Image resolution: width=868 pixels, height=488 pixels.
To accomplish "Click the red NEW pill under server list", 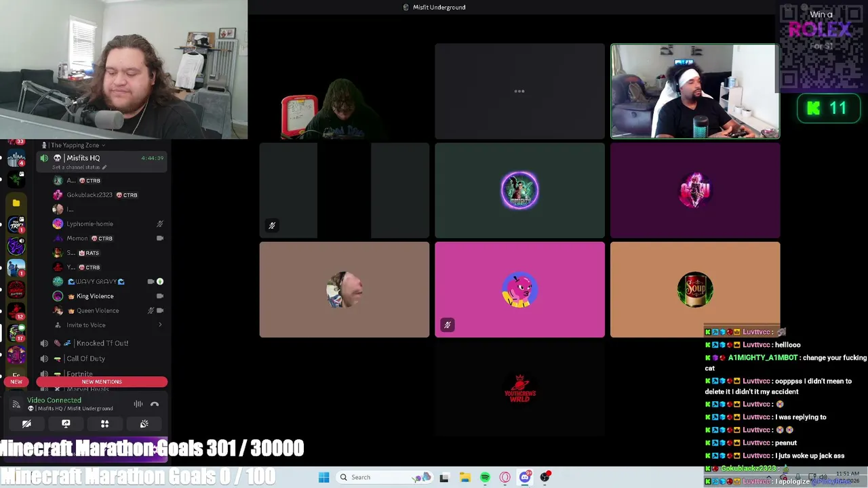I will click(x=16, y=382).
